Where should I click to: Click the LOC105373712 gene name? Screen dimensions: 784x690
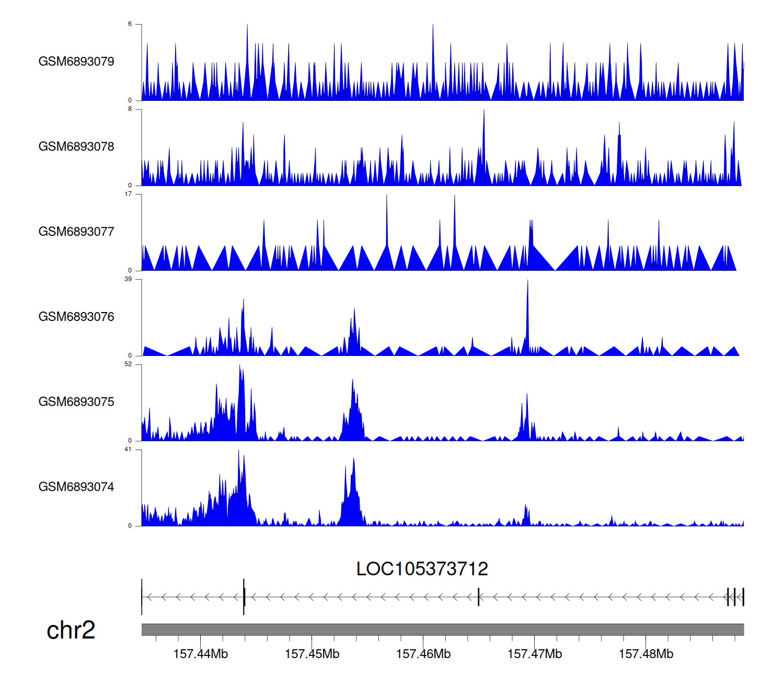(x=422, y=569)
